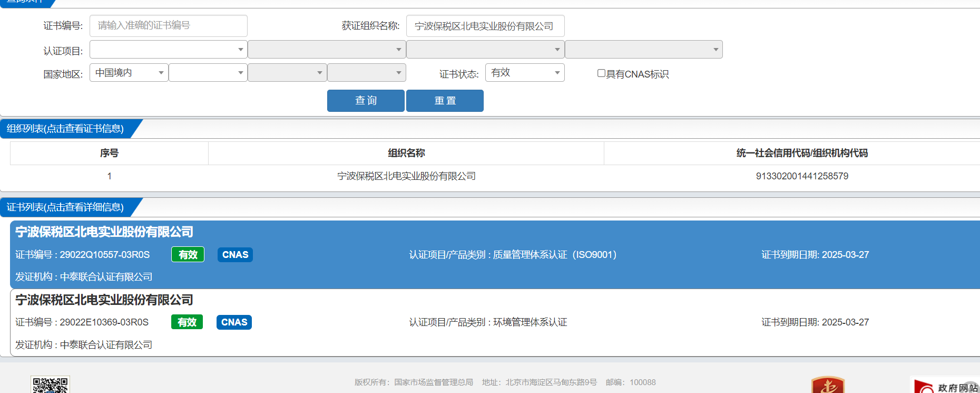Viewport: 980px width, 393px height.
Task: Open the fourth 认证项目 dropdown
Action: pos(644,50)
